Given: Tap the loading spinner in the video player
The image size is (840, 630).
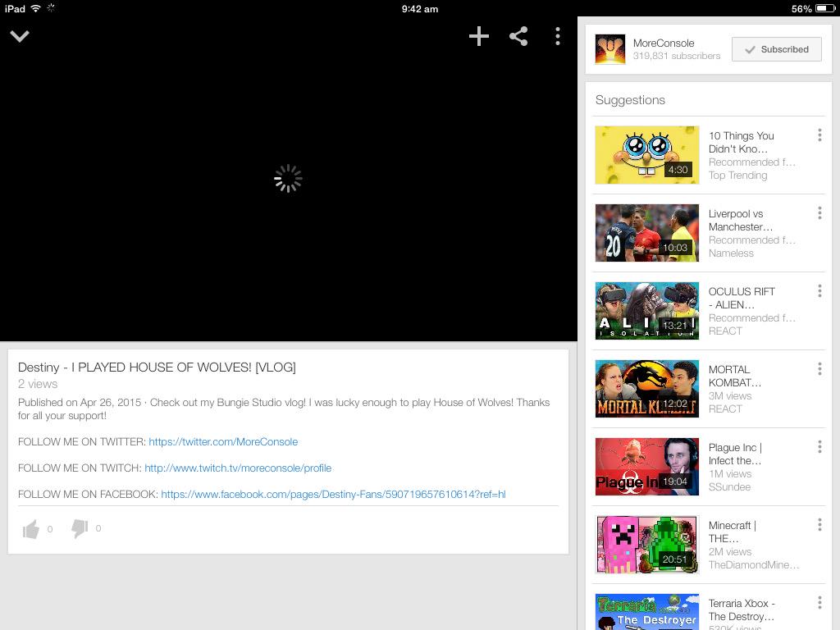Looking at the screenshot, I should (x=288, y=178).
